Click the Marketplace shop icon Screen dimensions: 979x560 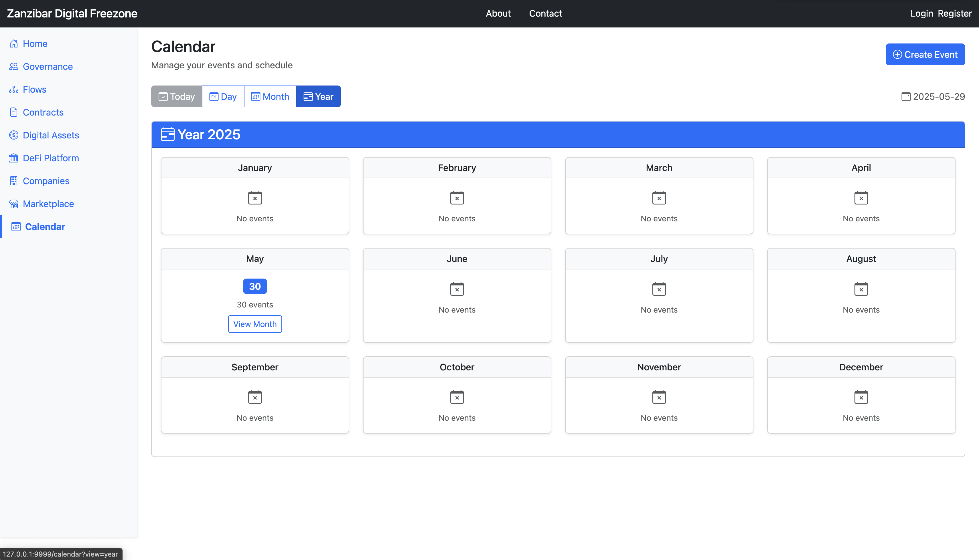click(13, 204)
